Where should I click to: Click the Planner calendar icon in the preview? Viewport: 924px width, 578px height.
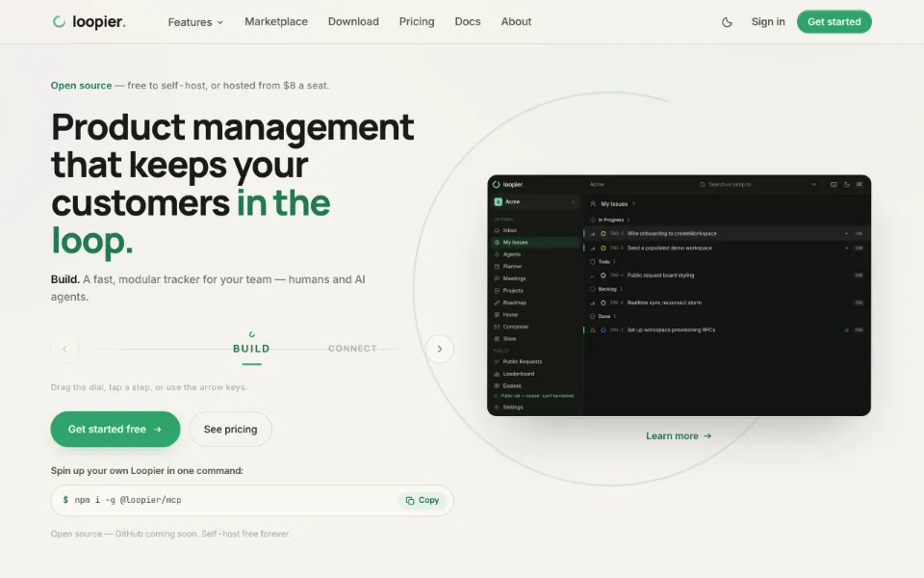coord(497,267)
